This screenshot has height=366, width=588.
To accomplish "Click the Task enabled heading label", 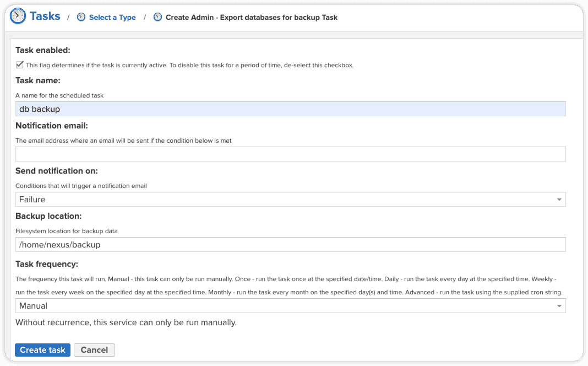I will click(x=43, y=50).
